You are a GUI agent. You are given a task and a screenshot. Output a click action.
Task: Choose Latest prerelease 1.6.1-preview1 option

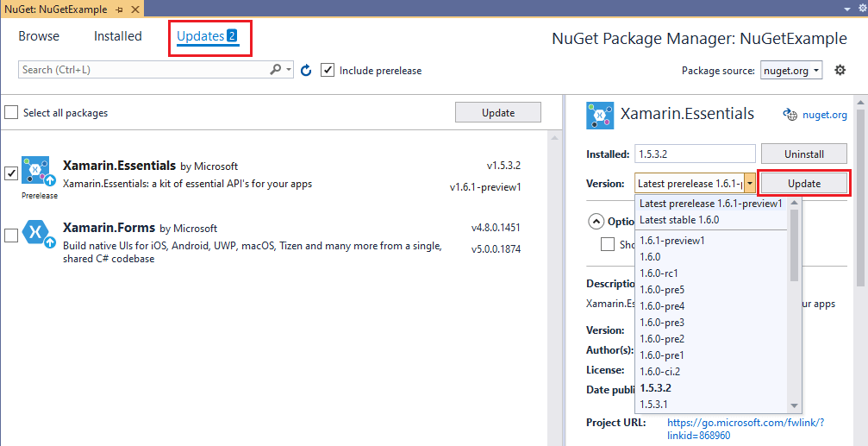pos(711,204)
